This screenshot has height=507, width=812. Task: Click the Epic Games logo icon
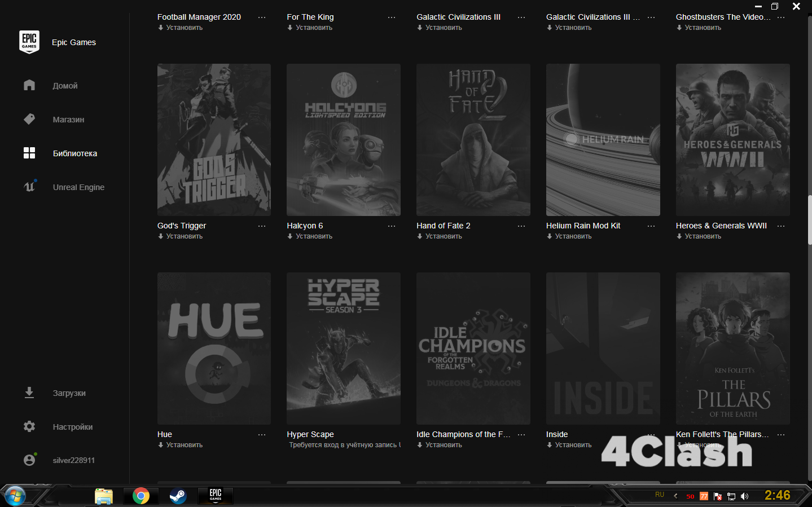pos(29,42)
